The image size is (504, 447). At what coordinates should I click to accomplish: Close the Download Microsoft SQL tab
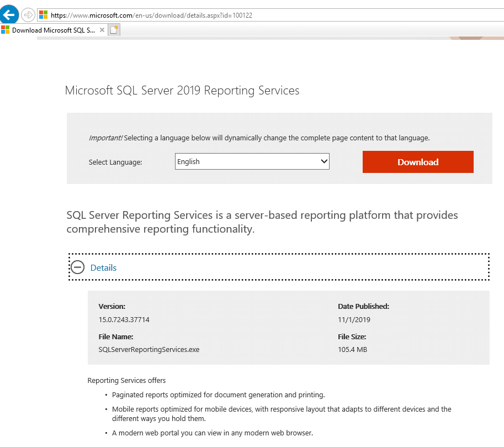coord(102,30)
